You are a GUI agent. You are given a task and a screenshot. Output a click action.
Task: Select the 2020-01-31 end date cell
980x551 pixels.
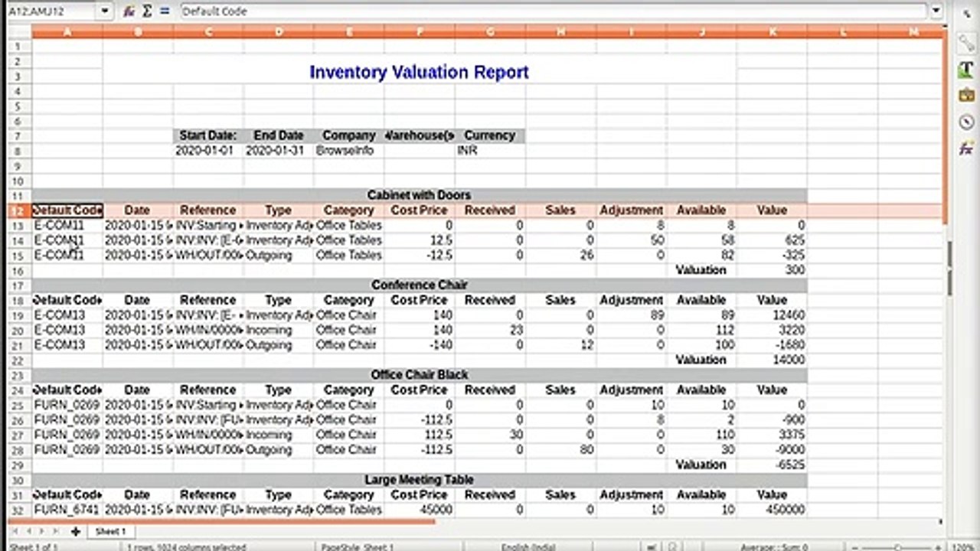pyautogui.click(x=279, y=151)
